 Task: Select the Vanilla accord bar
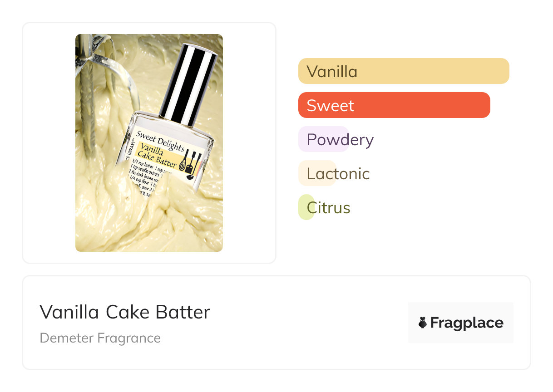click(403, 71)
